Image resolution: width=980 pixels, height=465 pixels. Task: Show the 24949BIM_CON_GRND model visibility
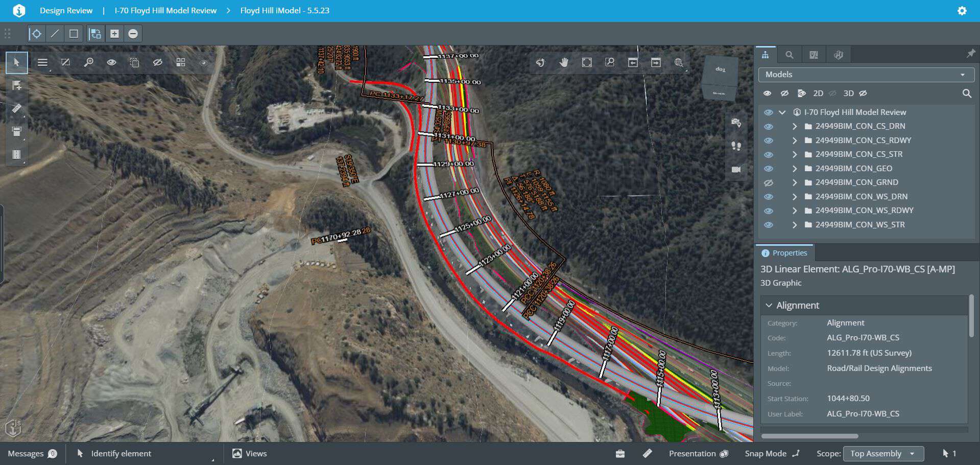[x=768, y=182]
